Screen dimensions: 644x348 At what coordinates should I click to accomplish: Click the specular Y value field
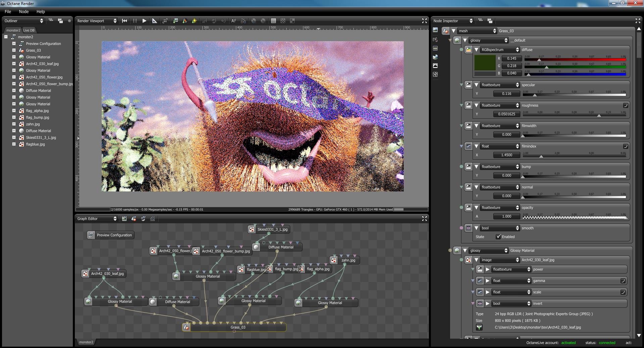coord(507,94)
